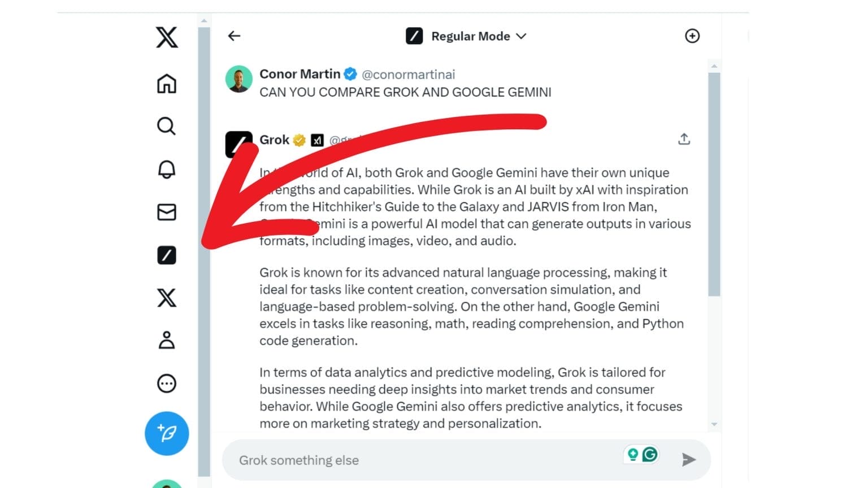The height and width of the screenshot is (488, 868).
Task: Start a new chat with the plus icon
Action: click(x=692, y=36)
